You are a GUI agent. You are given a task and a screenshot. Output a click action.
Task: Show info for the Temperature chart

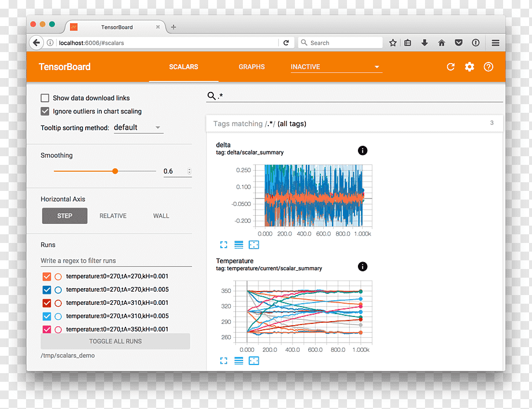pyautogui.click(x=363, y=267)
